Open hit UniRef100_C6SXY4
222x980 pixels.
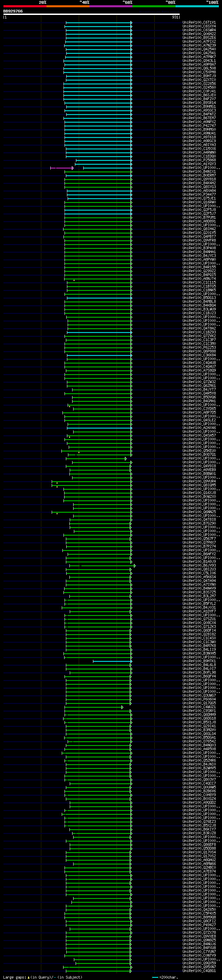(x=199, y=26)
